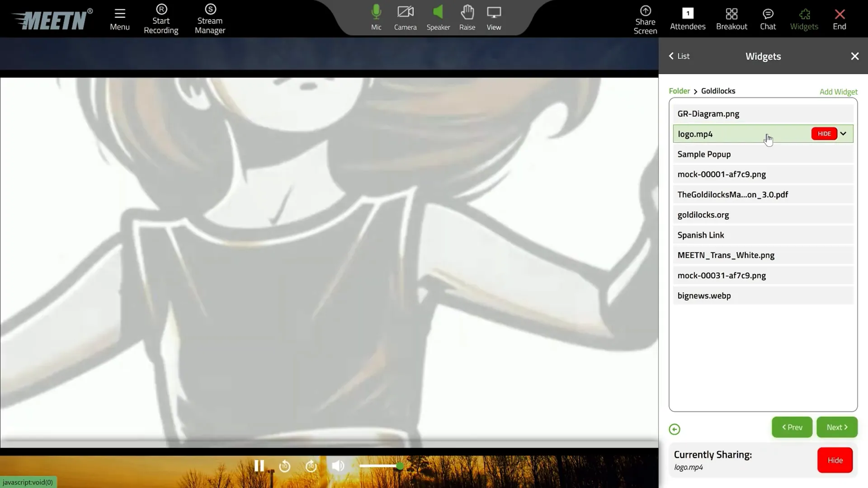Pause the video playback
868x488 pixels.
[x=259, y=466]
